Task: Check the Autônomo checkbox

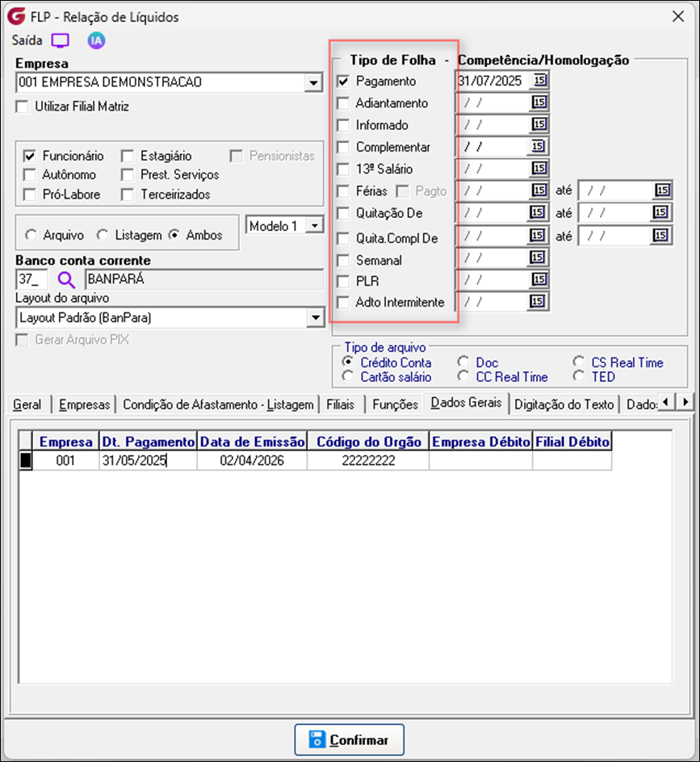Action: 30,175
